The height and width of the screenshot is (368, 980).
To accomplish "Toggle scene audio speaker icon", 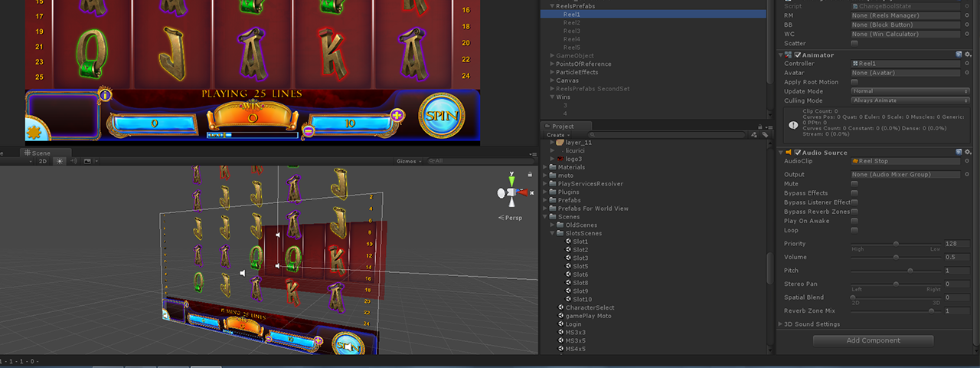I will coord(73,161).
